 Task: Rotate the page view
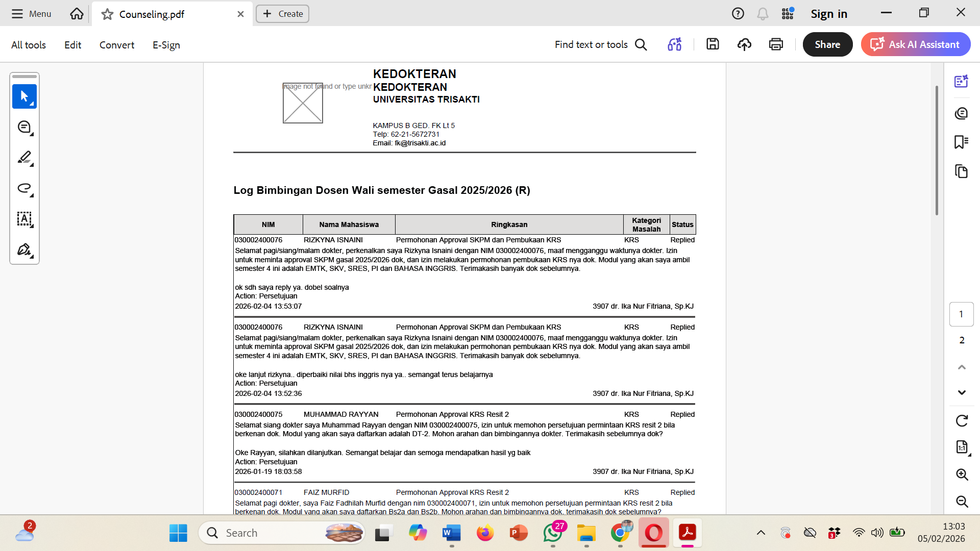tap(962, 420)
